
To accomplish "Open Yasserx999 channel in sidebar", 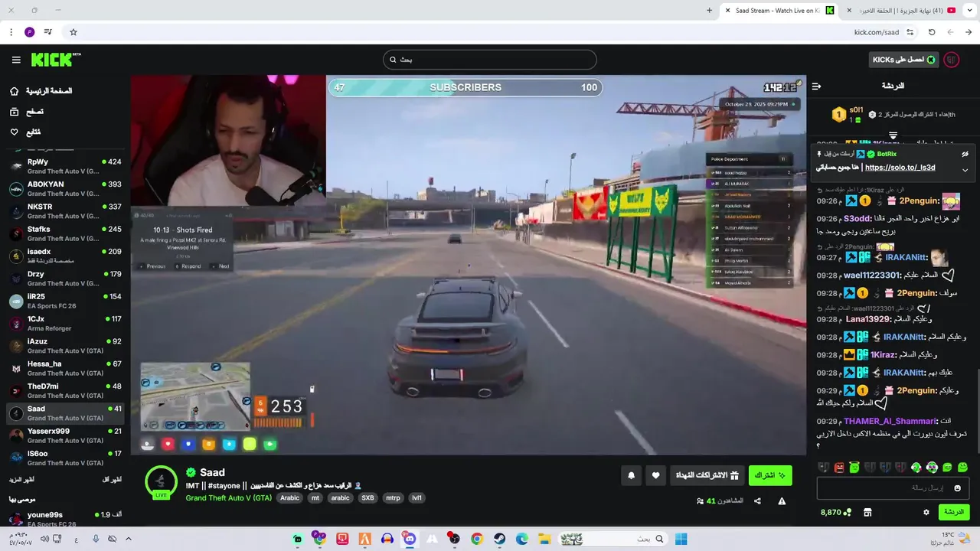I will click(x=65, y=435).
